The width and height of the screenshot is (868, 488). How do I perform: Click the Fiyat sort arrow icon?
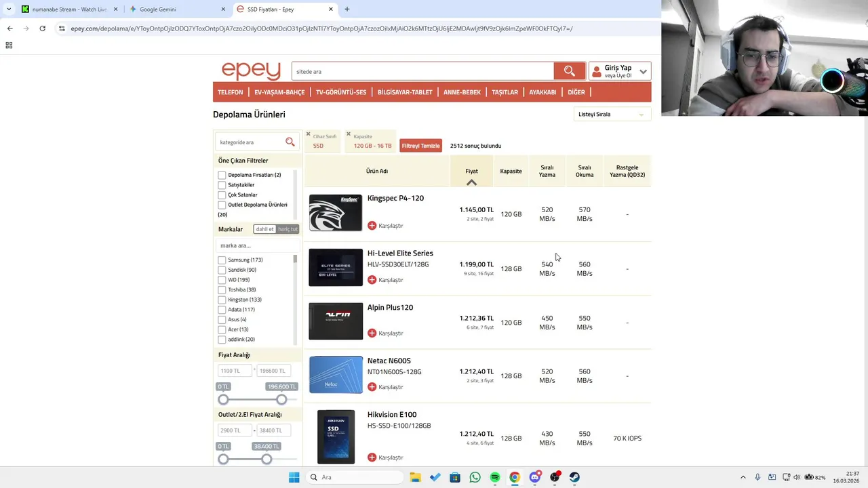click(471, 182)
